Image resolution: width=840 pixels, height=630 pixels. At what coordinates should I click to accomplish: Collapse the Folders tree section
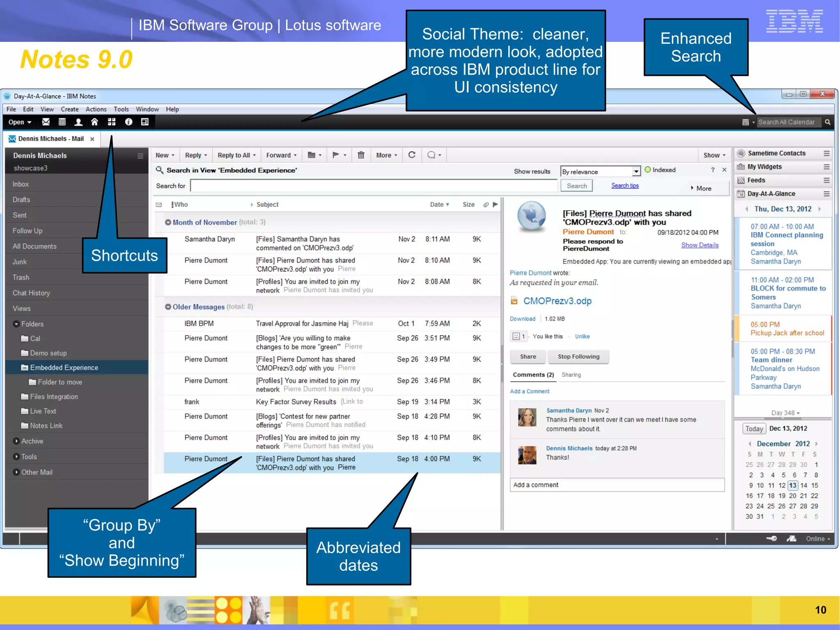(16, 324)
